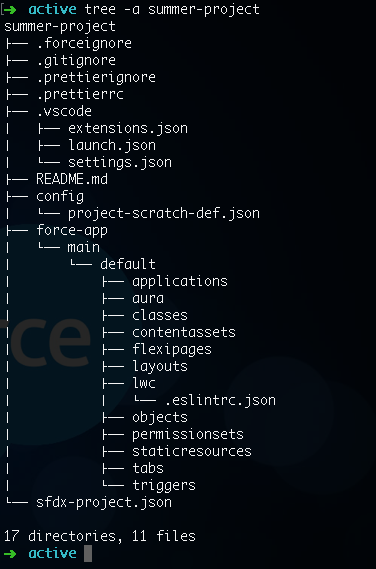Click README.md in the tree
The height and width of the screenshot is (569, 376).
coord(72,179)
